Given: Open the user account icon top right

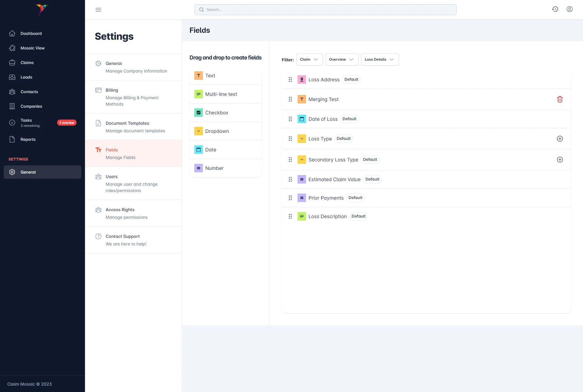Looking at the screenshot, I should click(570, 9).
